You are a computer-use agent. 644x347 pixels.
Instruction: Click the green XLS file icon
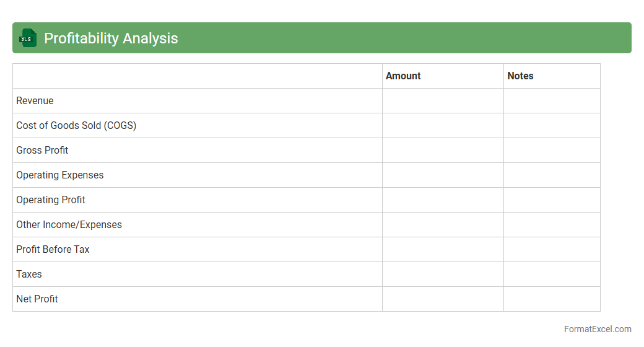[27, 38]
